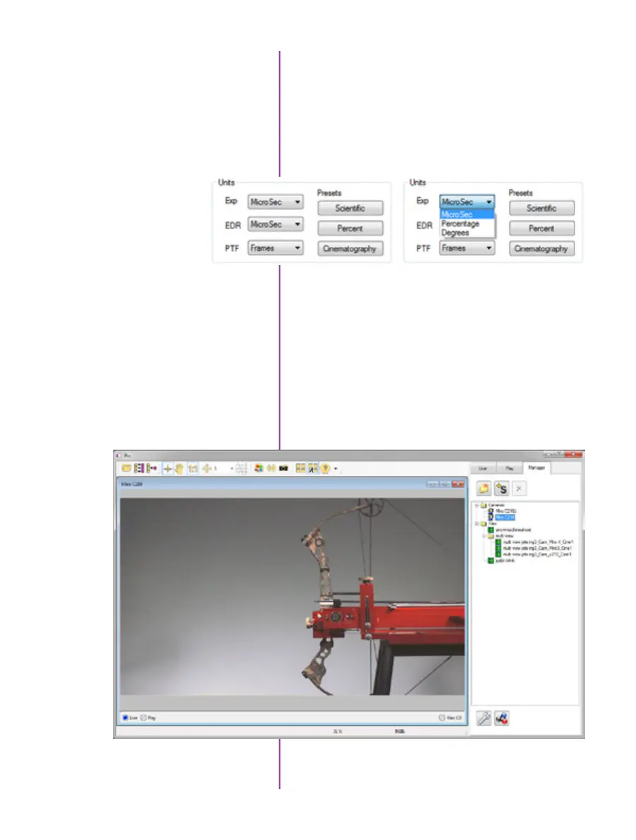This screenshot has height=840, width=636.
Task: Select the Live radio button
Action: (x=126, y=717)
